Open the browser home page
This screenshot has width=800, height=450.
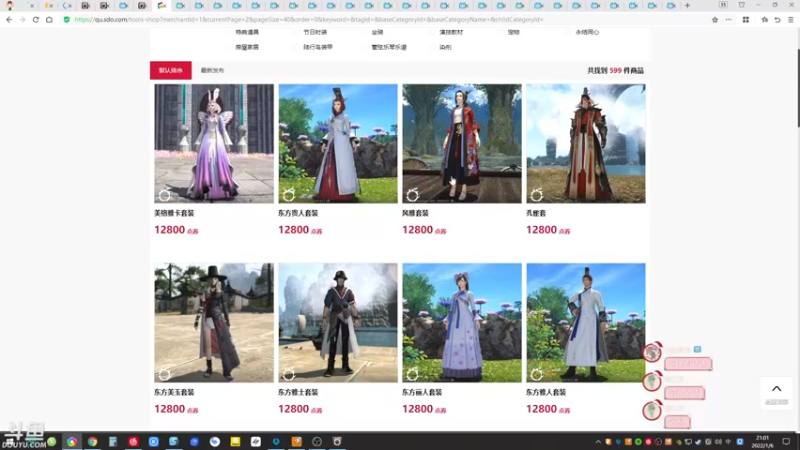(49, 19)
